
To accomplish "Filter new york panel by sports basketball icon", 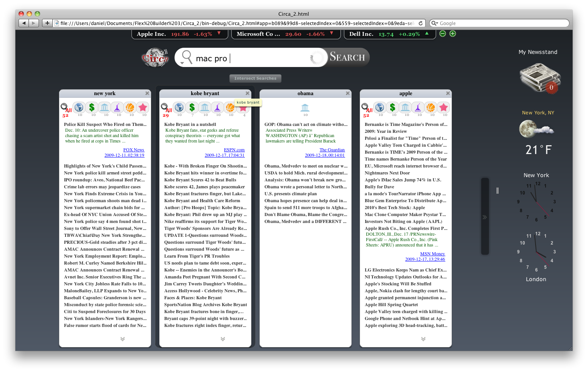I will (x=130, y=107).
